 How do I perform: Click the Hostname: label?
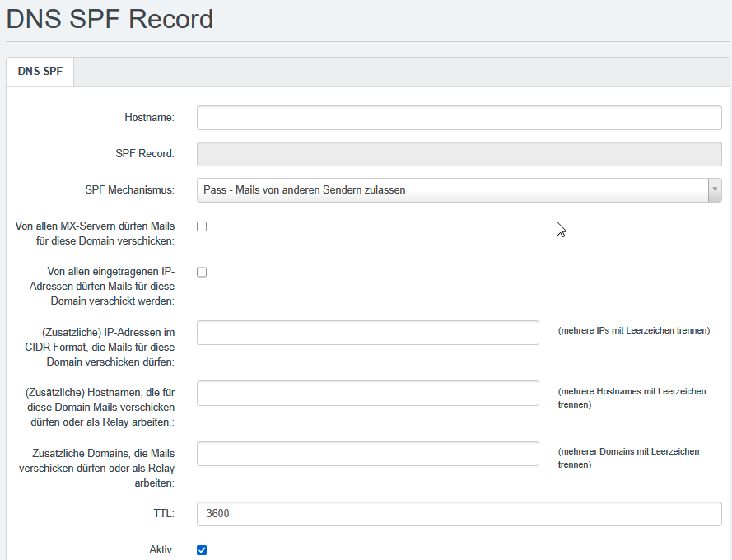(149, 118)
